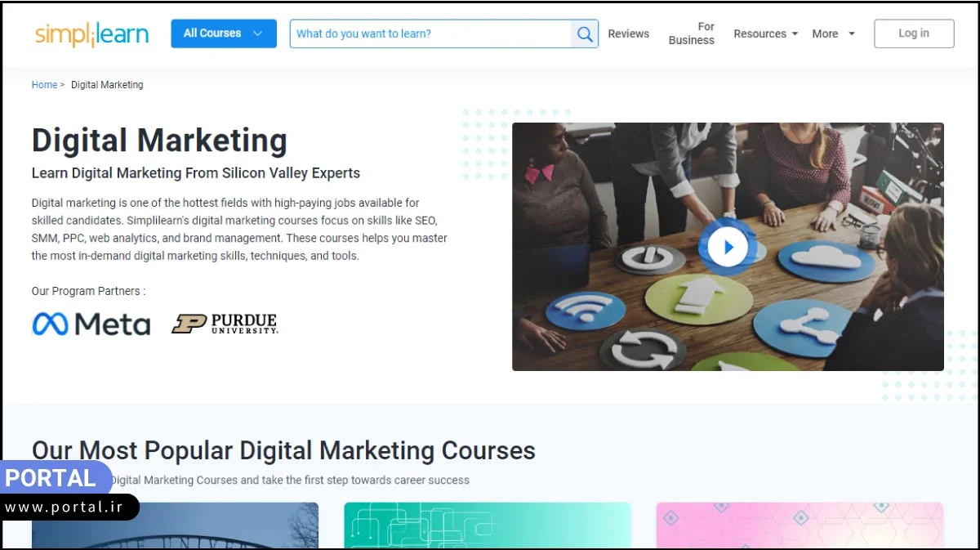This screenshot has height=550, width=980.
Task: Click the Meta partner logo
Action: (91, 324)
